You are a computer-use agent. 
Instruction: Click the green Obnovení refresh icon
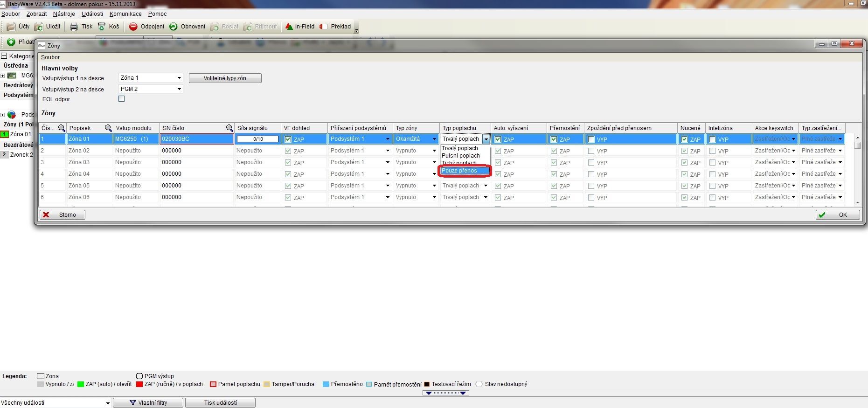(174, 27)
